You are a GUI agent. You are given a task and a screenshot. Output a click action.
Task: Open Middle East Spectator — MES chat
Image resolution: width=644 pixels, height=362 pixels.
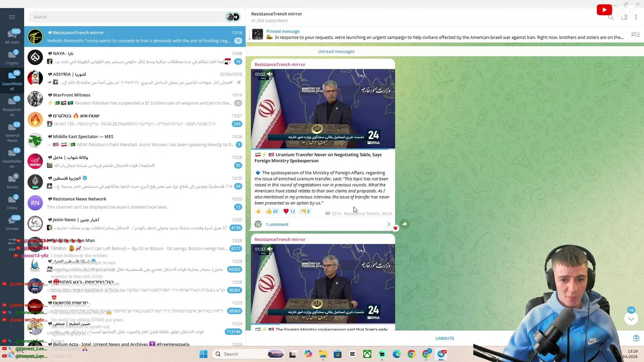[x=135, y=140]
